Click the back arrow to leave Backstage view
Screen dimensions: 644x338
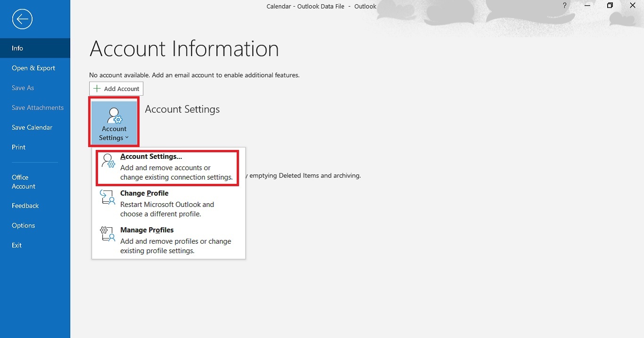coord(23,19)
